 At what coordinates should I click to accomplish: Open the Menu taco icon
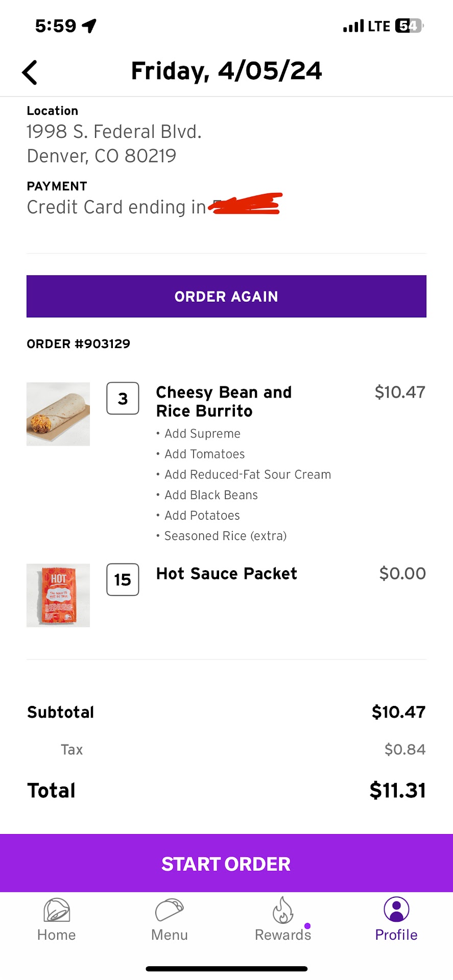pyautogui.click(x=169, y=911)
